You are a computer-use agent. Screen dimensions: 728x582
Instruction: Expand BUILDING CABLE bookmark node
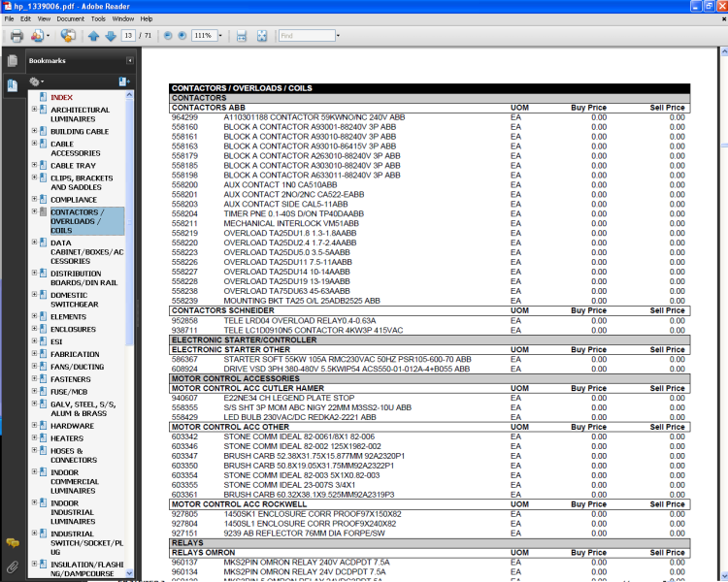[x=34, y=131]
